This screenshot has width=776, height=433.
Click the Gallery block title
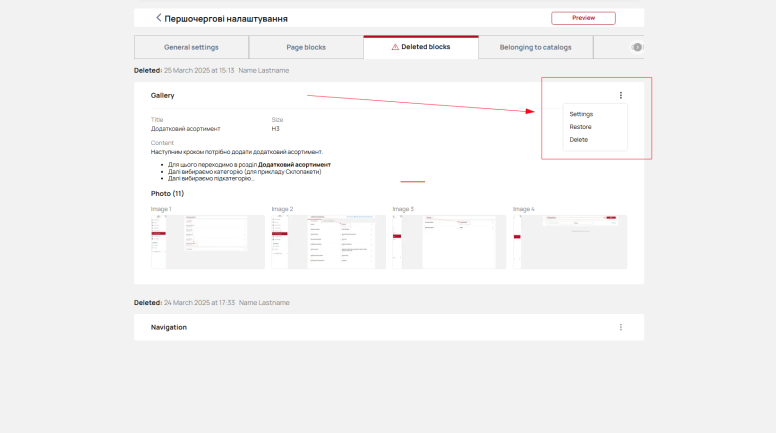(162, 96)
